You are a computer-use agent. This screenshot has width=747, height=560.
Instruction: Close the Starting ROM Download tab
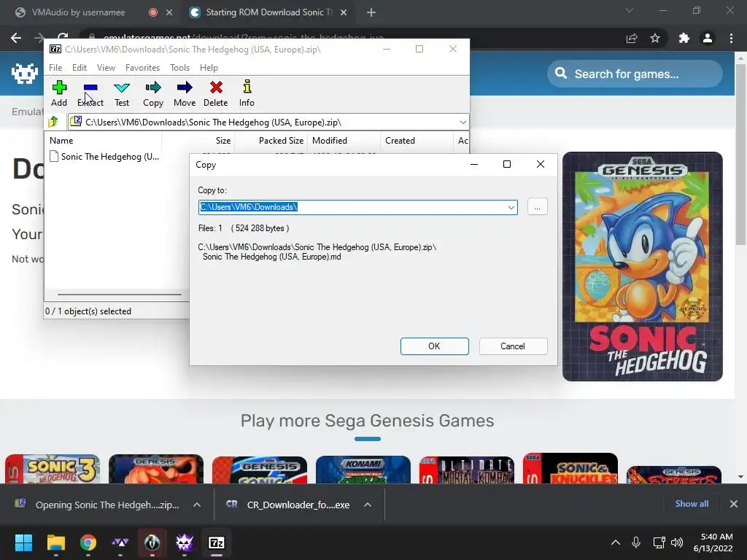(x=344, y=12)
